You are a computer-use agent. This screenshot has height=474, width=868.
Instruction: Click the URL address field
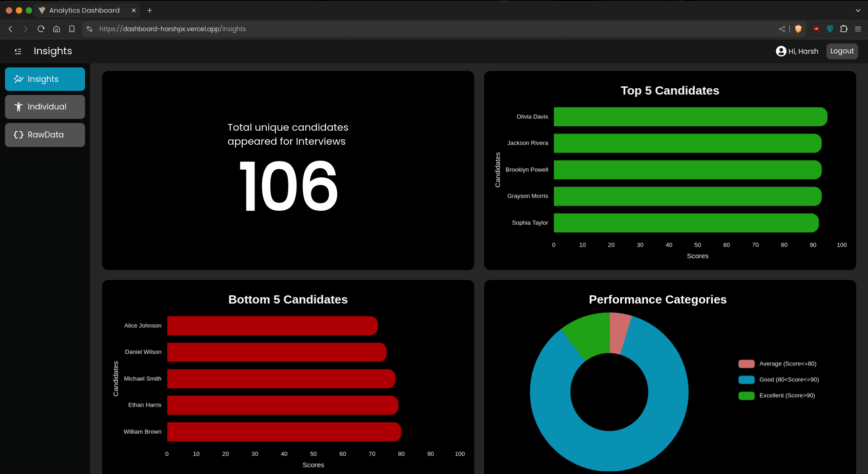(407, 29)
